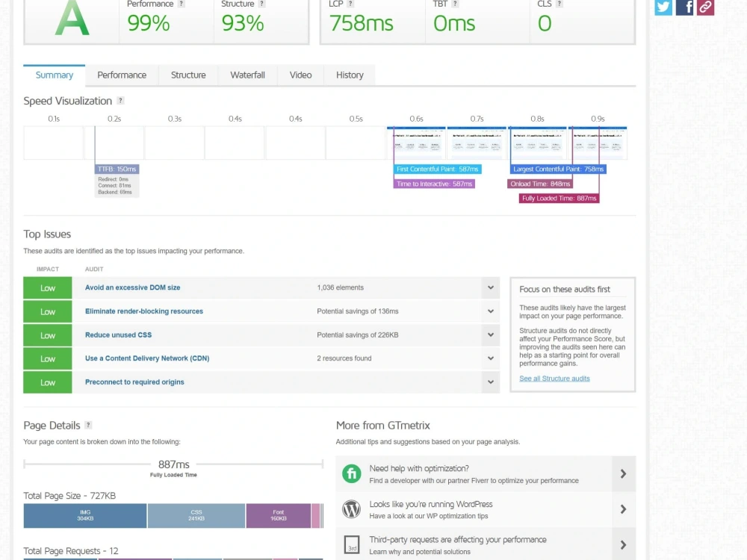Share report via Twitter icon
The image size is (747, 560).
click(663, 7)
